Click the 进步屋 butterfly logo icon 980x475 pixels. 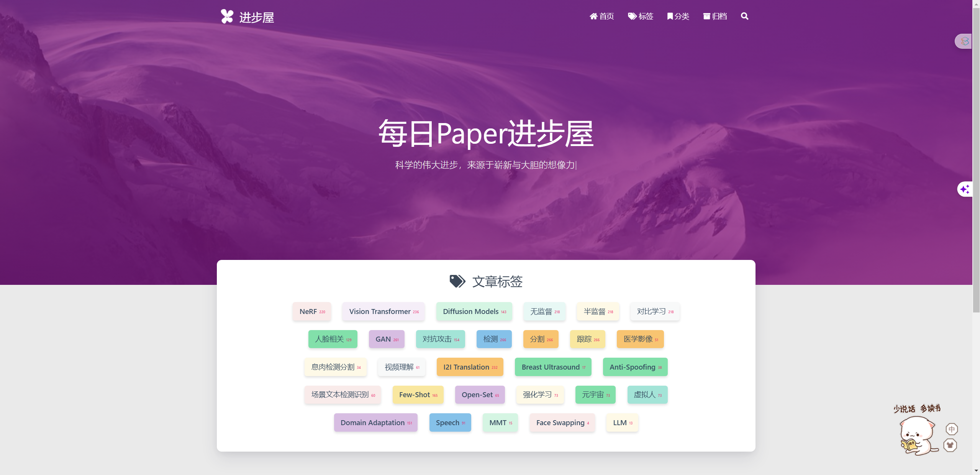pyautogui.click(x=227, y=16)
